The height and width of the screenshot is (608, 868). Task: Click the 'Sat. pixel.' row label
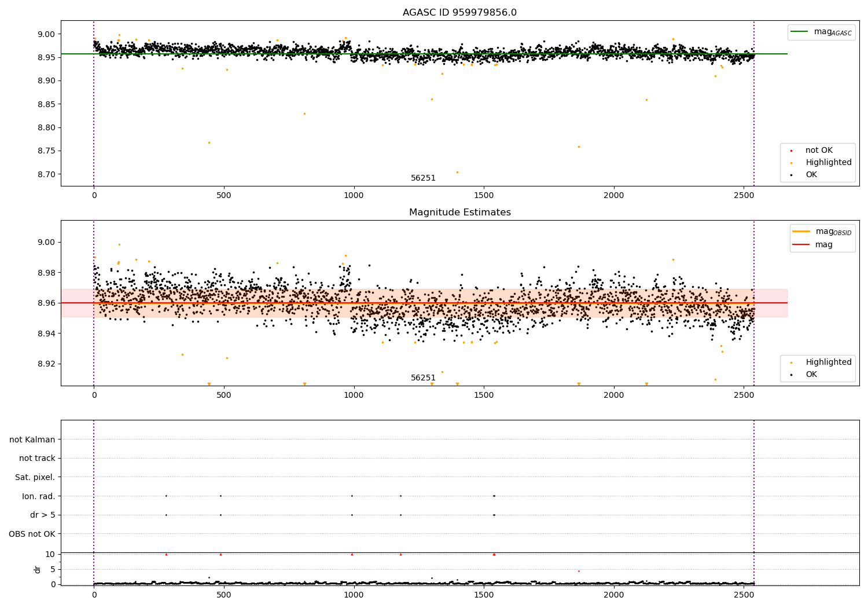(x=35, y=477)
